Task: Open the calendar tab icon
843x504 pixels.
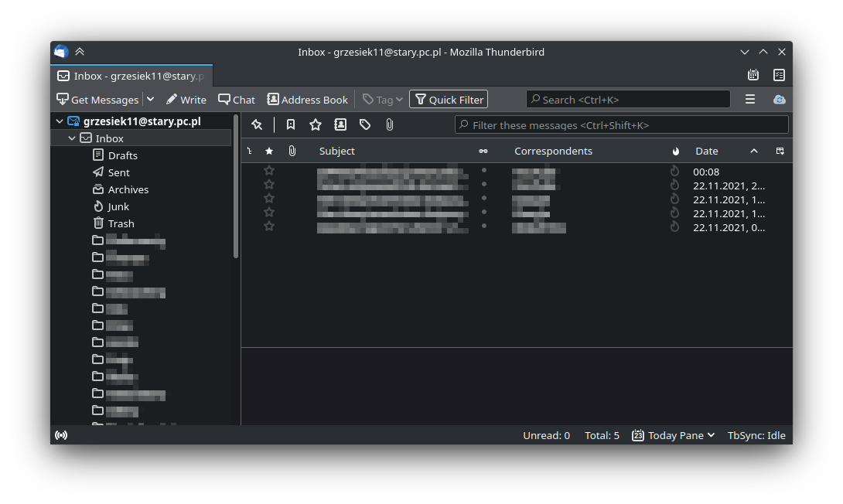Action: [753, 75]
